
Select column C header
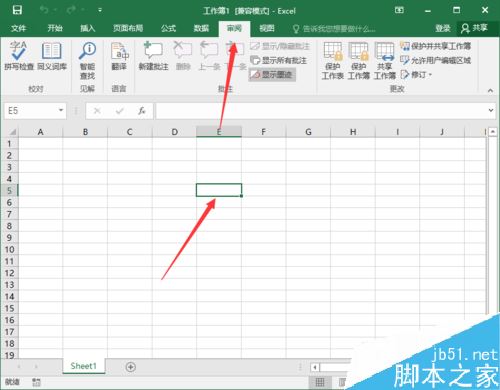pos(130,132)
